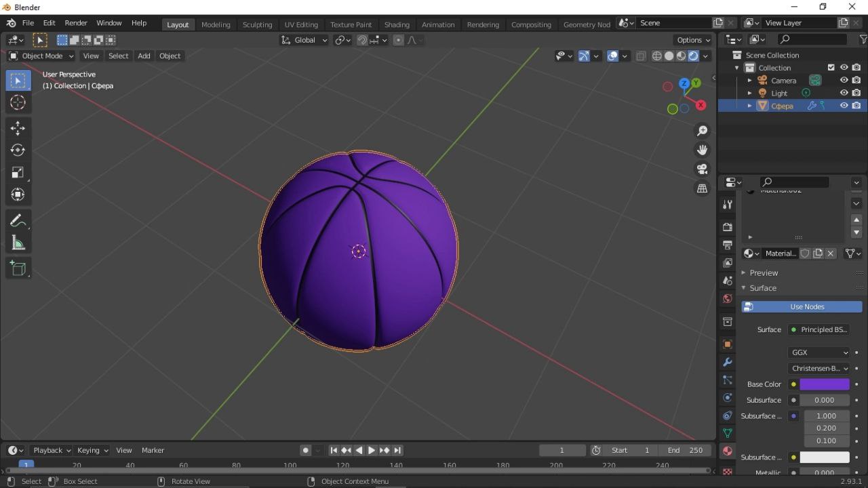The image size is (868, 488).
Task: Select the Add Cube tool
Action: pyautogui.click(x=18, y=268)
